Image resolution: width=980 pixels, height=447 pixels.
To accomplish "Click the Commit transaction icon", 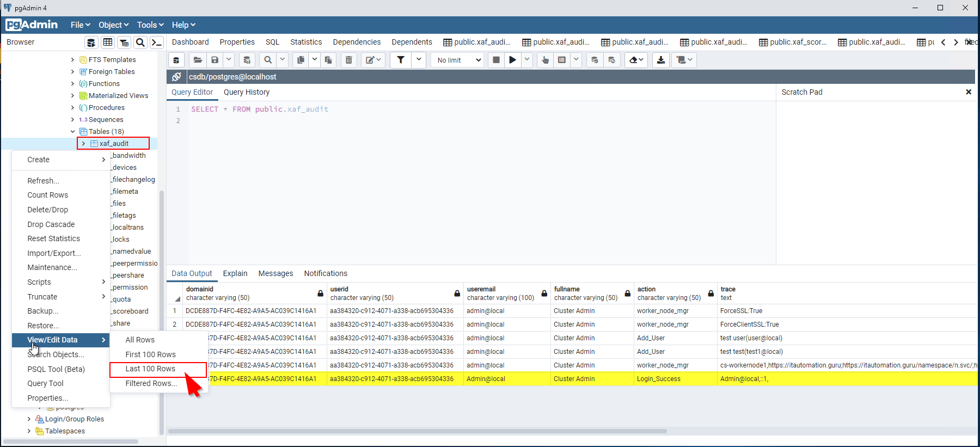I will 595,60.
